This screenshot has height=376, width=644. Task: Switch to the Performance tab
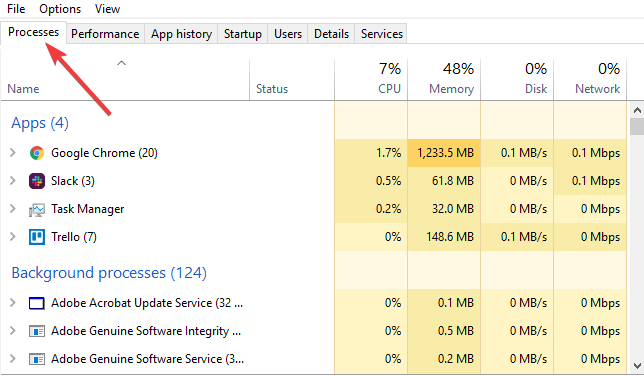point(105,34)
